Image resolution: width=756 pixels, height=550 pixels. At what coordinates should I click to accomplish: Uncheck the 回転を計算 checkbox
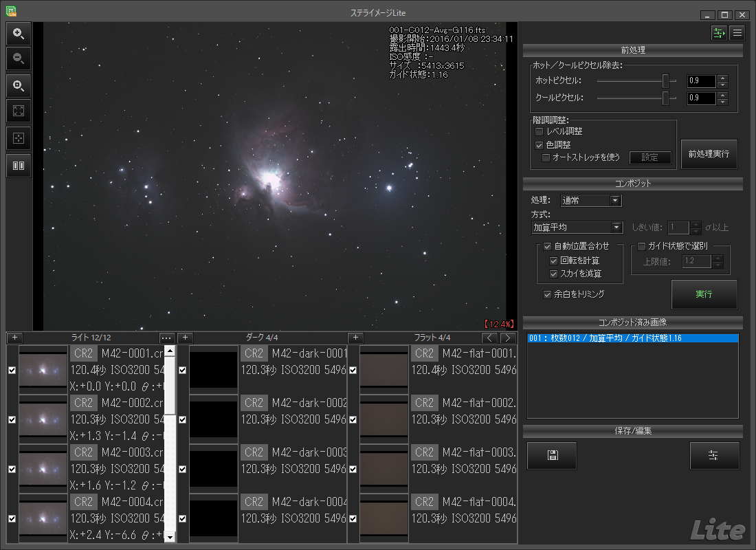(554, 261)
